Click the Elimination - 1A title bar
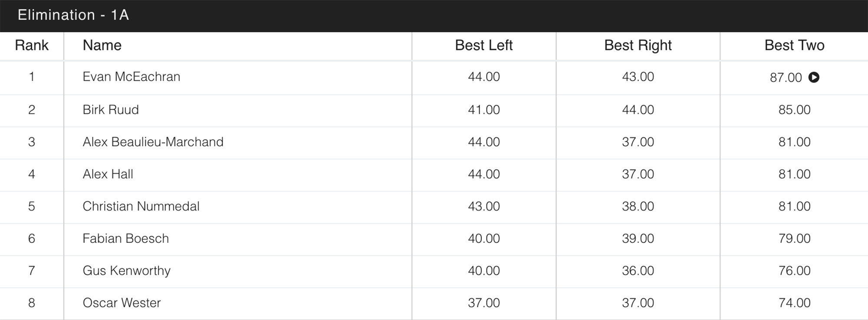Viewport: 868px width, 320px height. [x=73, y=15]
